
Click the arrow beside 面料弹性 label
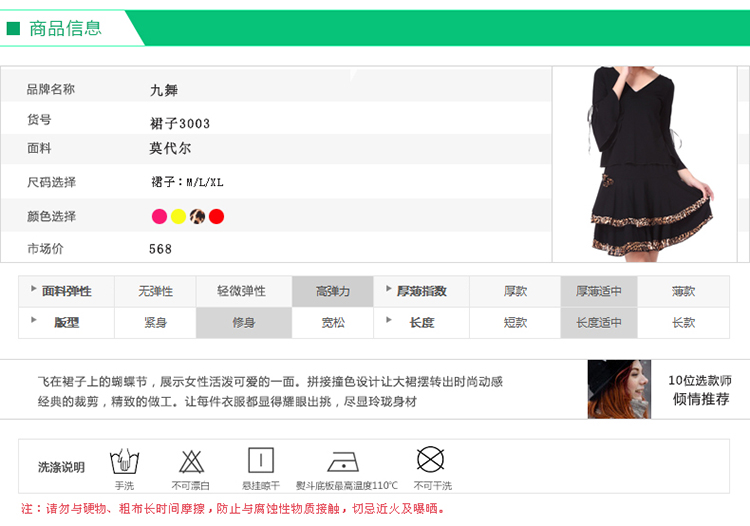coord(34,289)
